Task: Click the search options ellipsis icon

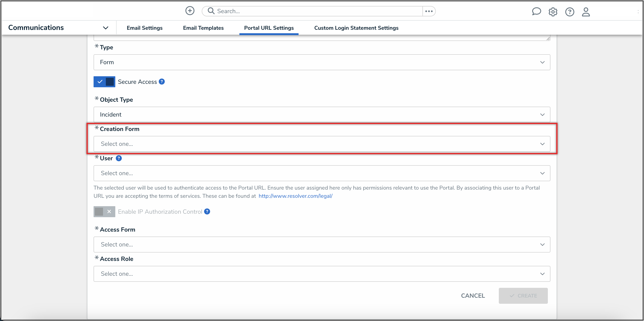Action: click(429, 11)
